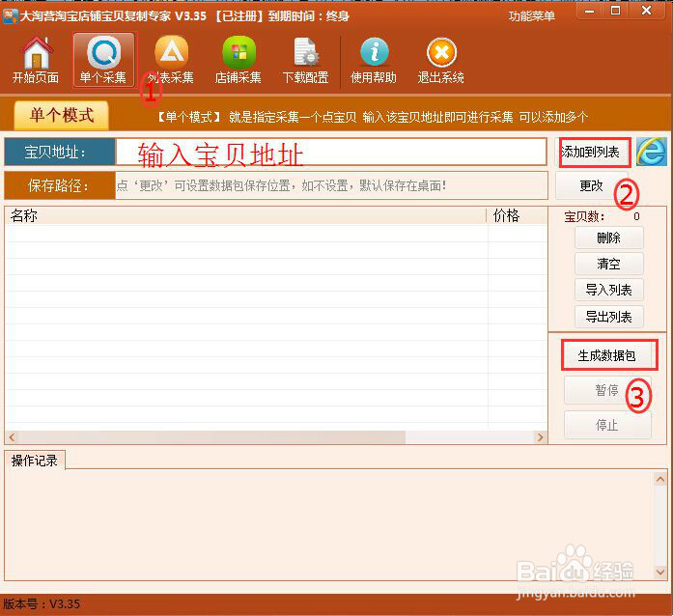673x616 pixels.
Task: Click the 更改 save path button
Action: pos(592,185)
